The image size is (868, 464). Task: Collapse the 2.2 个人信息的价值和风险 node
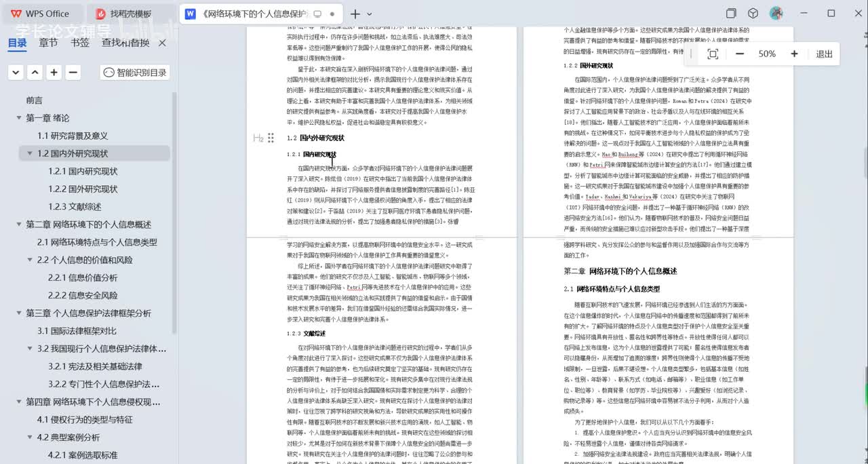(30, 260)
